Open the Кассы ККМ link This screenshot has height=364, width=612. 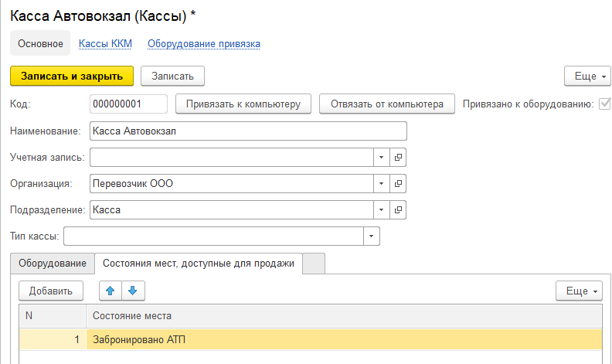[x=105, y=44]
